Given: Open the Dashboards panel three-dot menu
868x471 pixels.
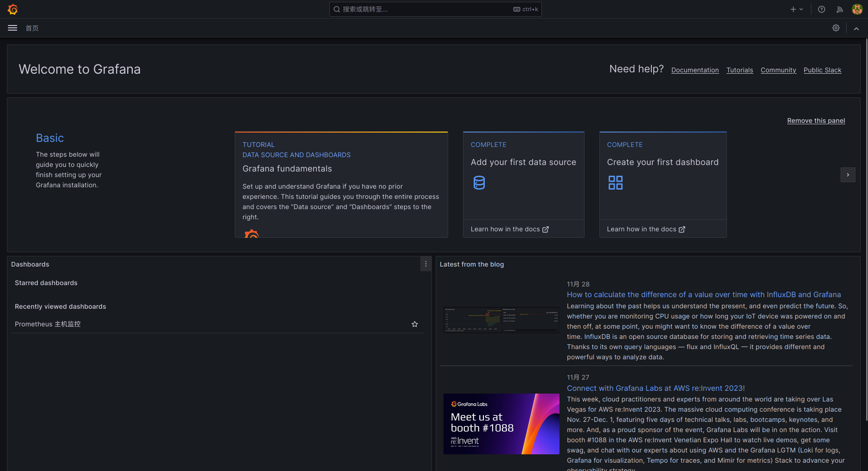Looking at the screenshot, I should pos(426,264).
